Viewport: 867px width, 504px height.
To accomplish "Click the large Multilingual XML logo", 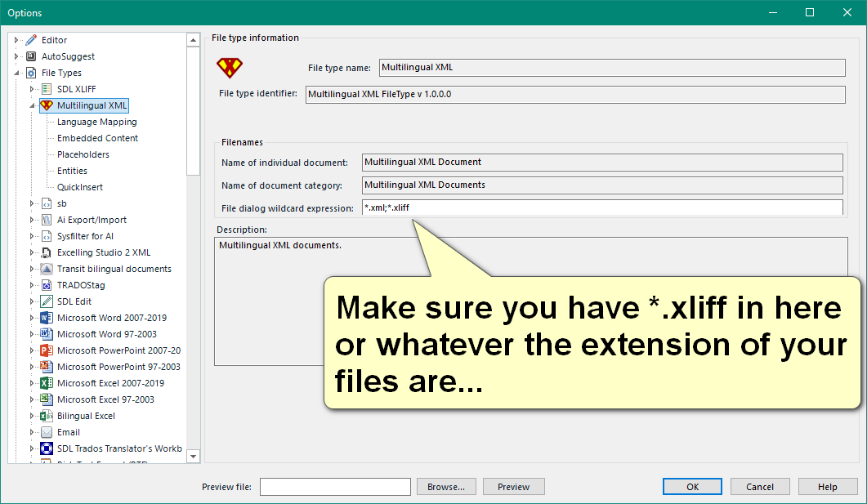I will pos(230,68).
